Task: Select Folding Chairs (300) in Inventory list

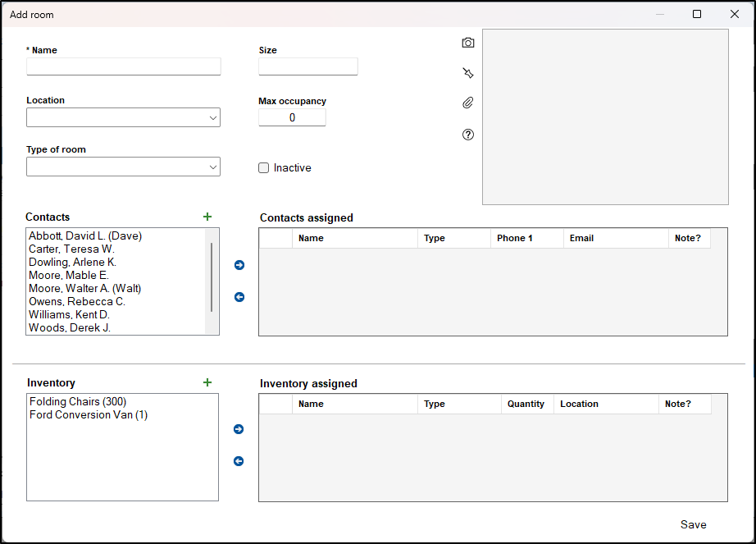Action: click(x=78, y=401)
